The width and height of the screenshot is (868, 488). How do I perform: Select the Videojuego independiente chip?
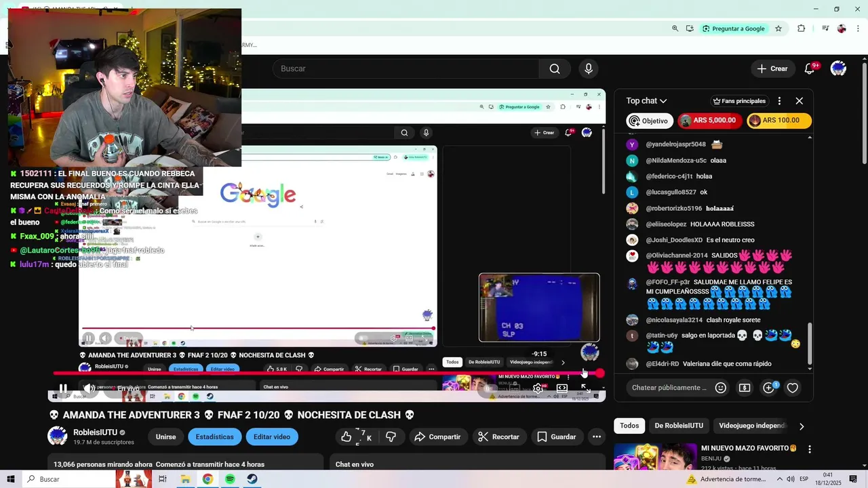click(x=752, y=426)
